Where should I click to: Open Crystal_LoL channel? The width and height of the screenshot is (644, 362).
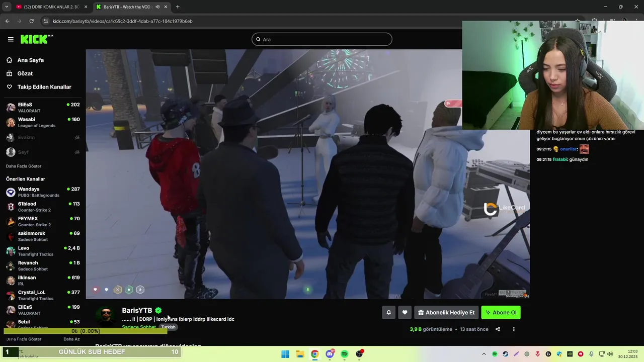43,295
